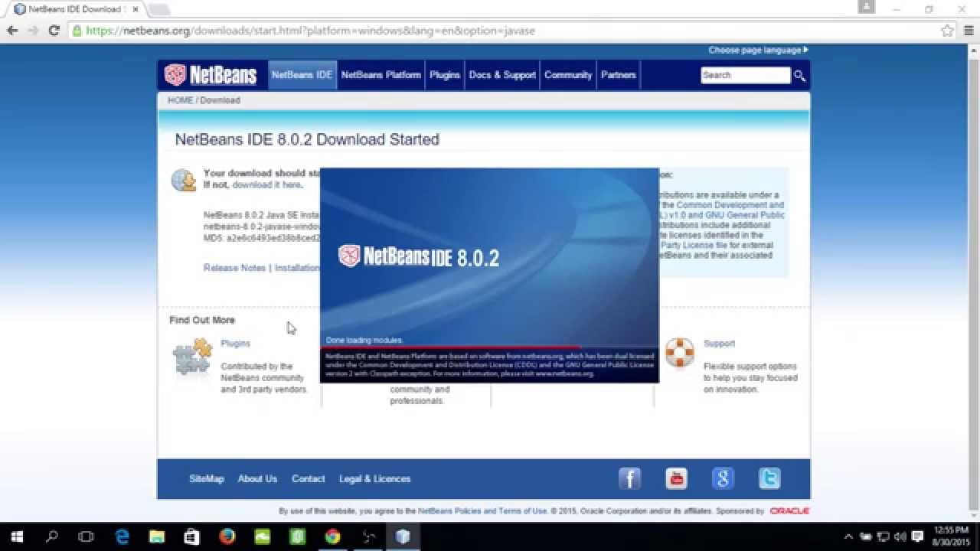Visit the NetBeans Twitter icon
The width and height of the screenshot is (980, 551).
(769, 479)
